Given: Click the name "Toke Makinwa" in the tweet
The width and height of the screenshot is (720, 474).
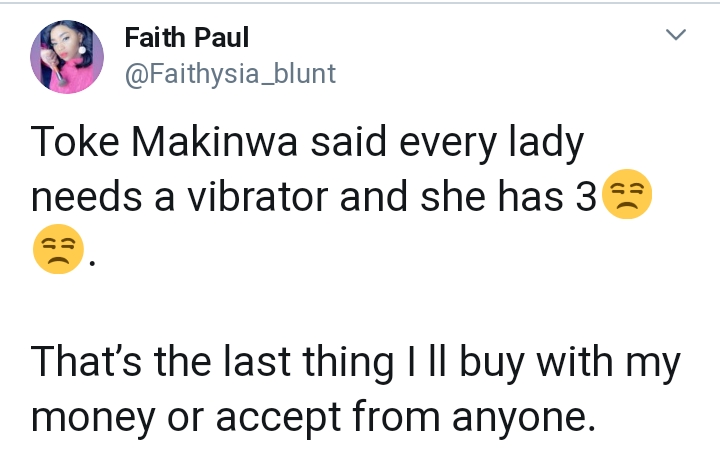Looking at the screenshot, I should pos(158,145).
